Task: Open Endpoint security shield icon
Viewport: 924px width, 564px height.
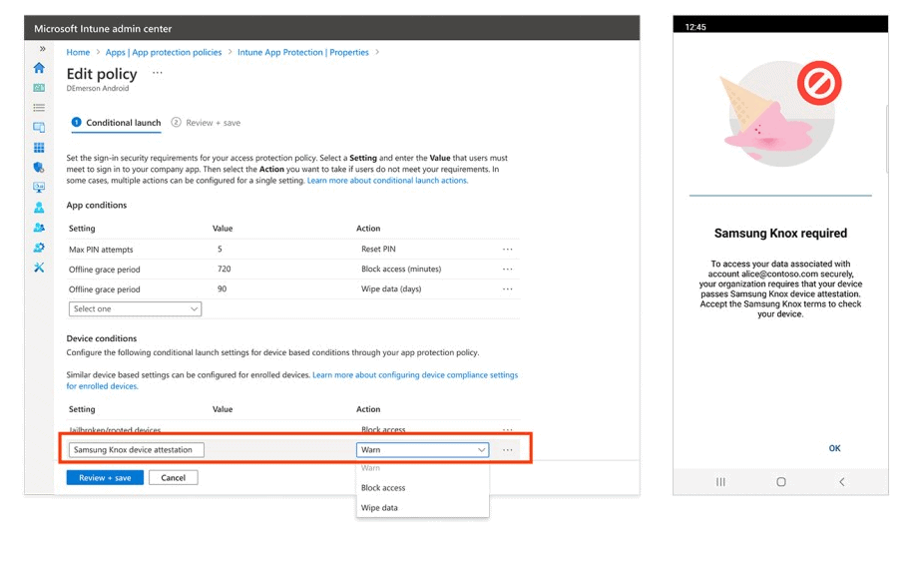Action: click(x=39, y=168)
